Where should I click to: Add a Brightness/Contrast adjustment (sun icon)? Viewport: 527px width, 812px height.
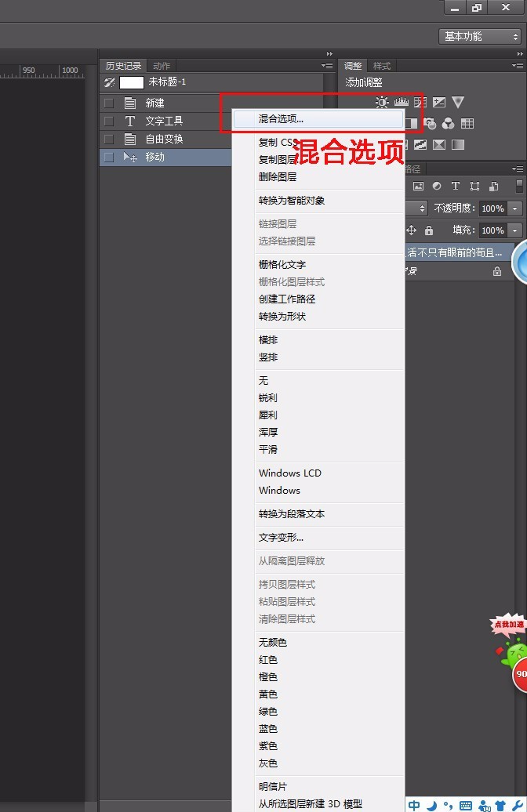[382, 103]
